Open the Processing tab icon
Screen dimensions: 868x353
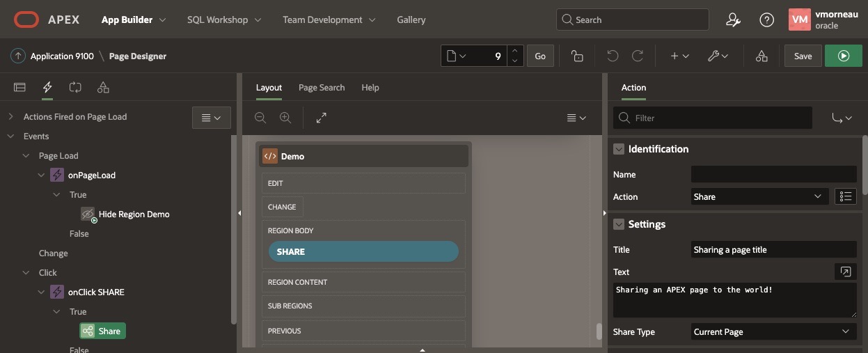(75, 88)
